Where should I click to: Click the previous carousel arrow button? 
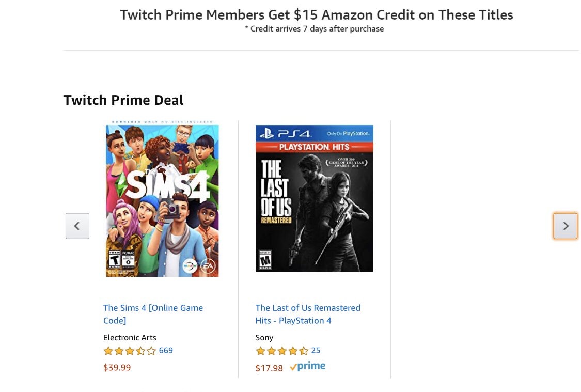77,226
